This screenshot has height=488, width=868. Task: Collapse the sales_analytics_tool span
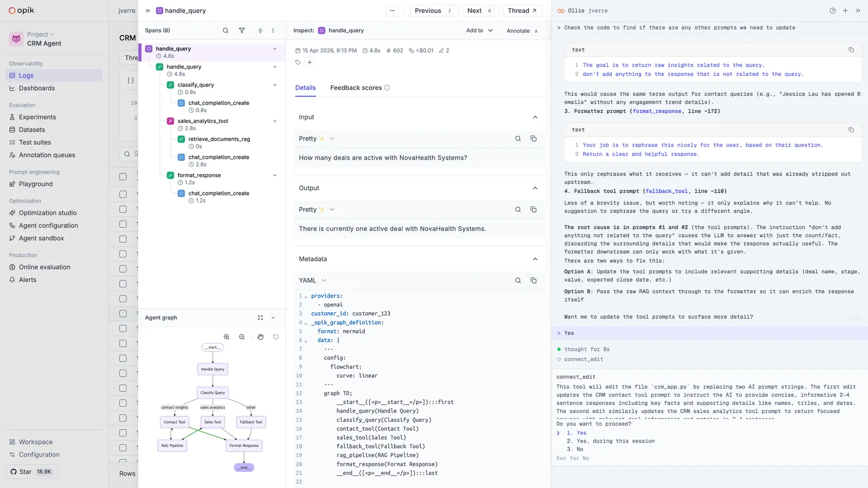click(x=275, y=121)
